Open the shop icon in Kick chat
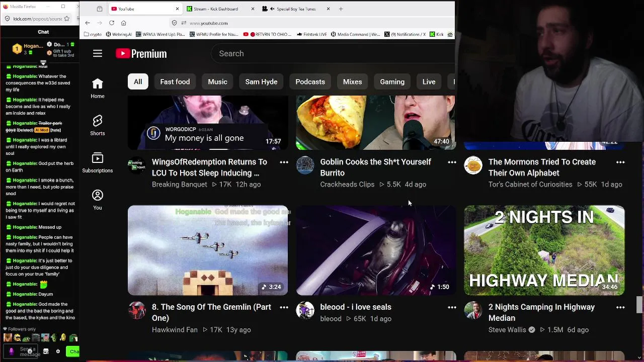 click(46, 351)
